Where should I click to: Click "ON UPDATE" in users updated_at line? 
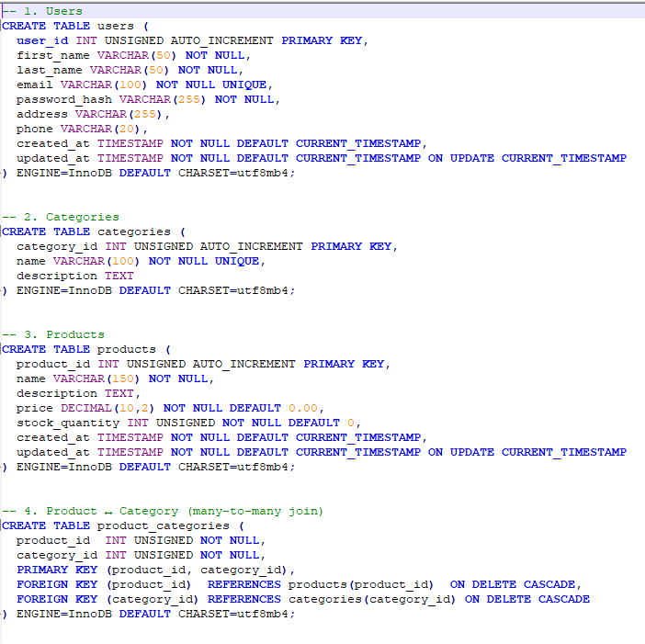[460, 158]
